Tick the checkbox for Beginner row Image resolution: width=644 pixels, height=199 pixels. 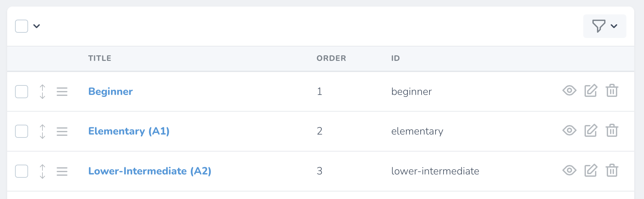click(x=22, y=92)
